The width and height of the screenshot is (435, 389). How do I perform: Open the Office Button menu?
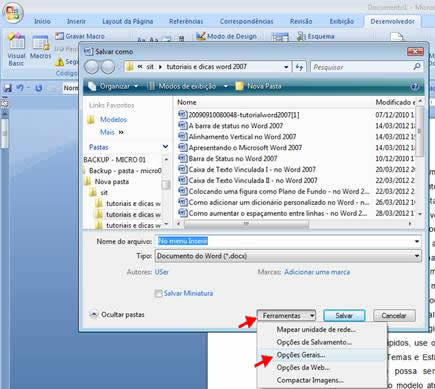coord(13,13)
